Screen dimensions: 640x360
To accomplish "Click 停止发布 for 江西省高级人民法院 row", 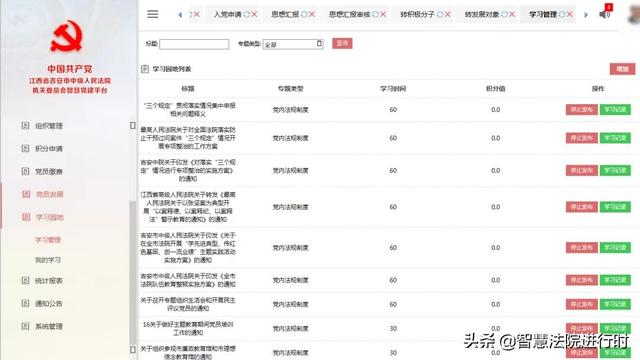I will 582,207.
